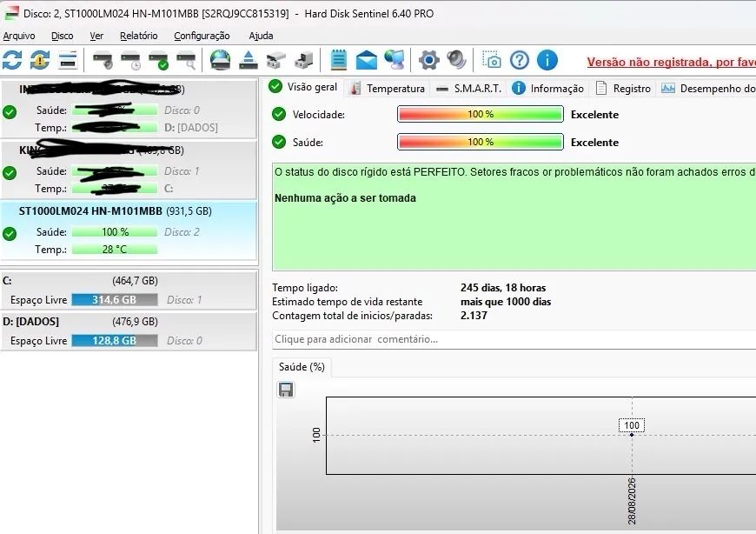This screenshot has width=756, height=534.
Task: Select the ST1000LM024 HN-M101MBB disk entry
Action: (129, 231)
